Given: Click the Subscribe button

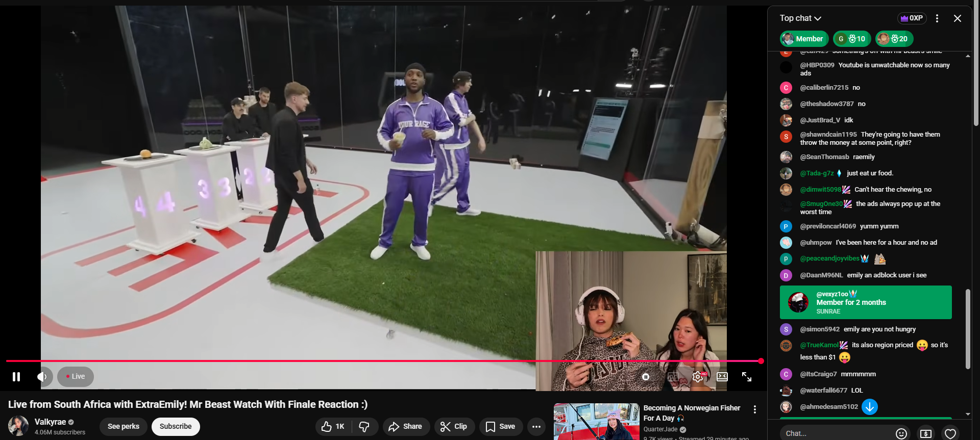Looking at the screenshot, I should point(176,427).
